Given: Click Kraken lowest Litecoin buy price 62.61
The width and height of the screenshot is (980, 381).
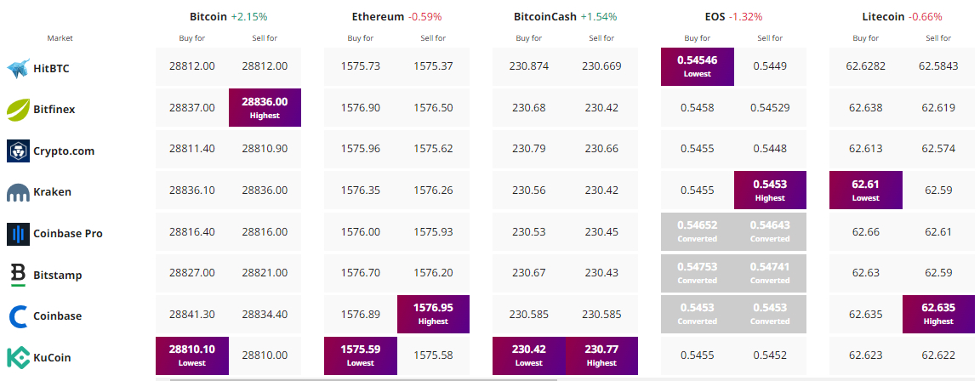Looking at the screenshot, I should (x=865, y=190).
